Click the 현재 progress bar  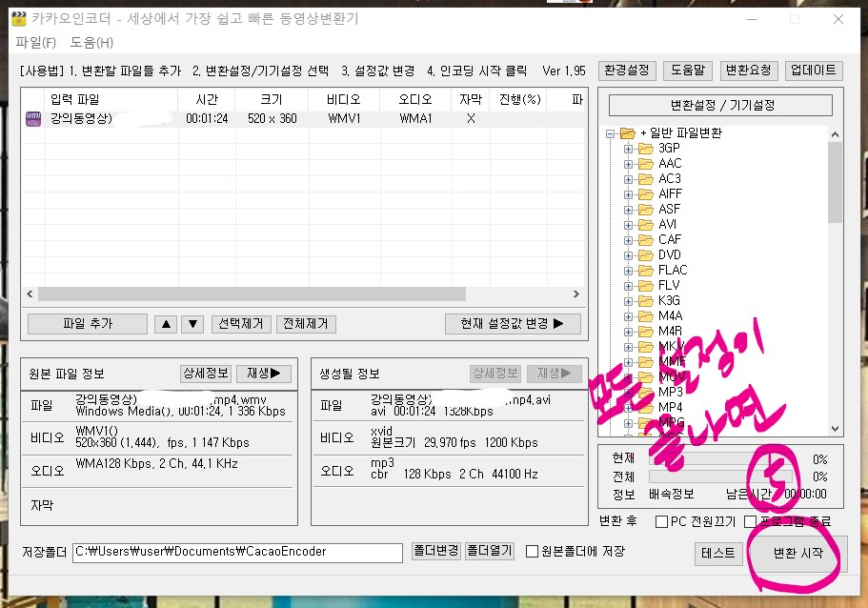pos(720,459)
